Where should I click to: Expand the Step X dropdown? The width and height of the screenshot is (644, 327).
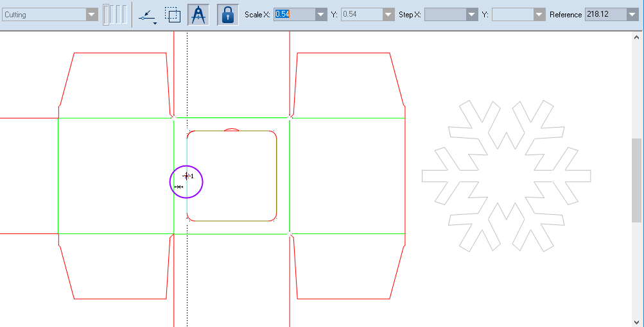coord(473,15)
